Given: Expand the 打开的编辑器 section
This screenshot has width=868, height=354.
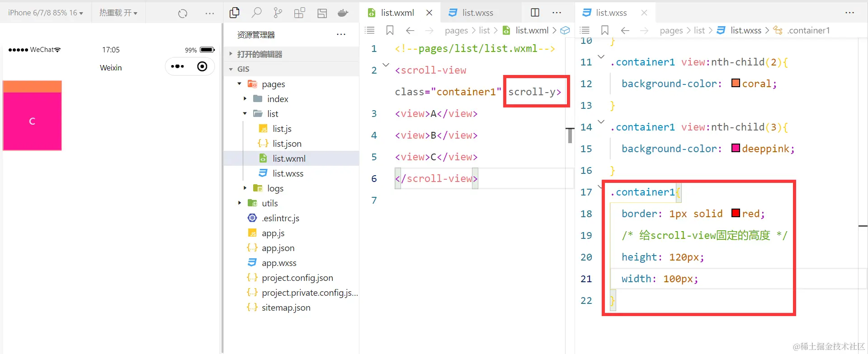Looking at the screenshot, I should tap(291, 54).
